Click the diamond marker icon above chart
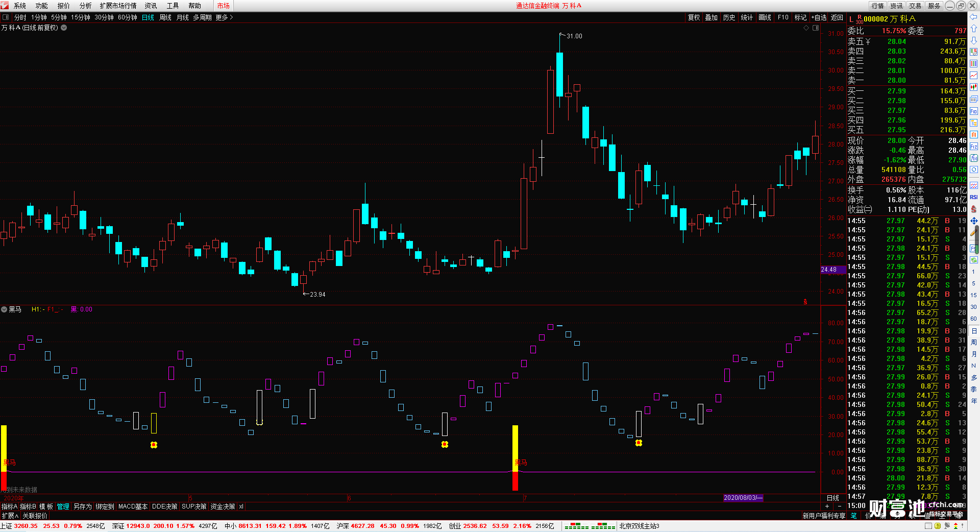Screen dimensions: 980x532 806,28
